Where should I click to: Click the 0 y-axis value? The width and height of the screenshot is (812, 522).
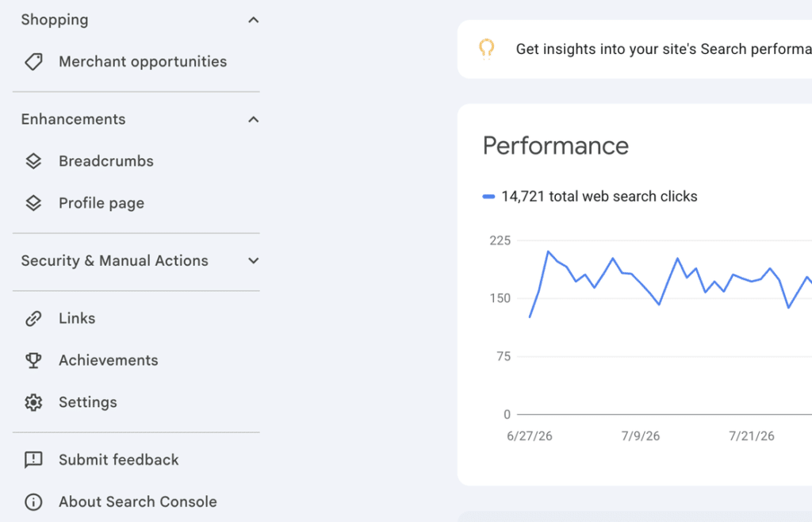507,414
